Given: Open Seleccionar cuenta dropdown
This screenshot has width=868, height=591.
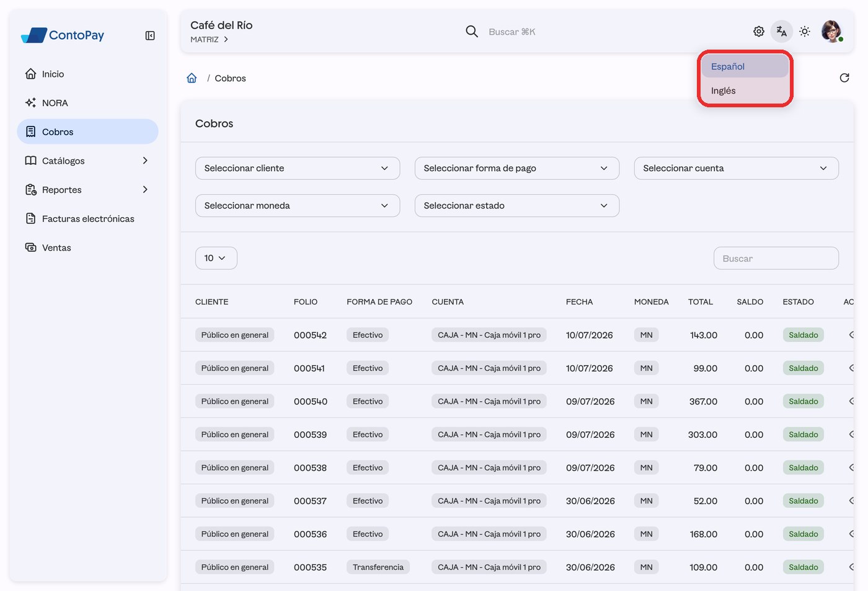Looking at the screenshot, I should (737, 168).
